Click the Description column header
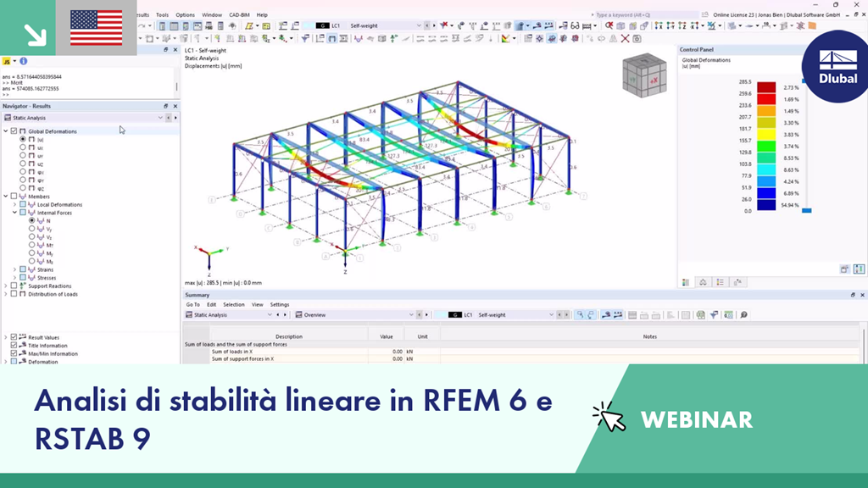Image resolution: width=868 pixels, height=488 pixels. 289,336
